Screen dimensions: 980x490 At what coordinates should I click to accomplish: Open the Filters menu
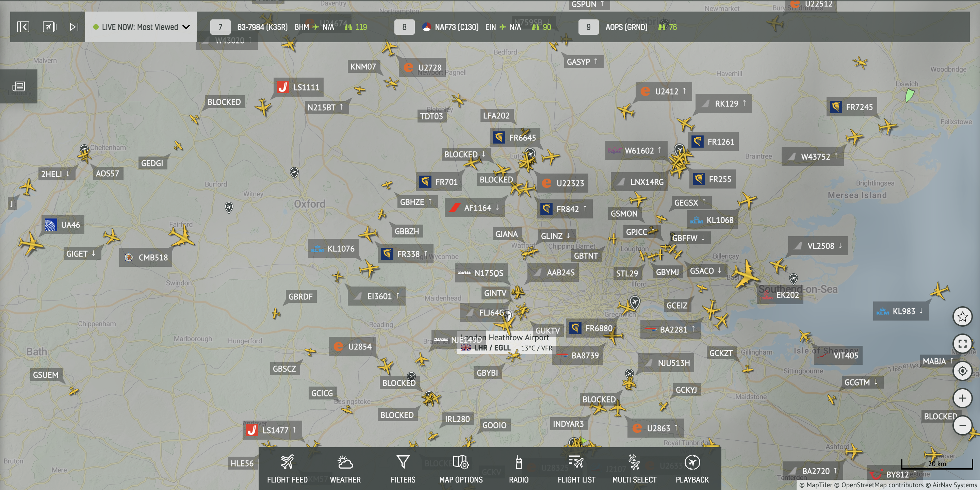403,469
